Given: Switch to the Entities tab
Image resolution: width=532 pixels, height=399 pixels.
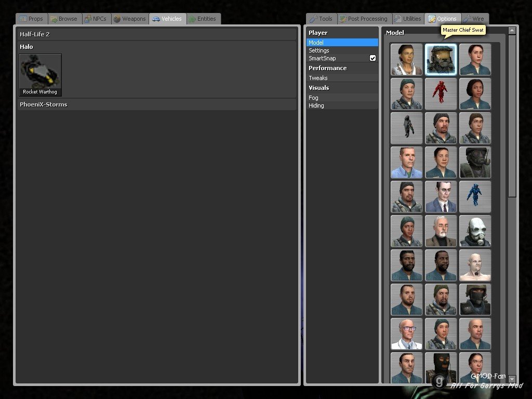Looking at the screenshot, I should (203, 19).
